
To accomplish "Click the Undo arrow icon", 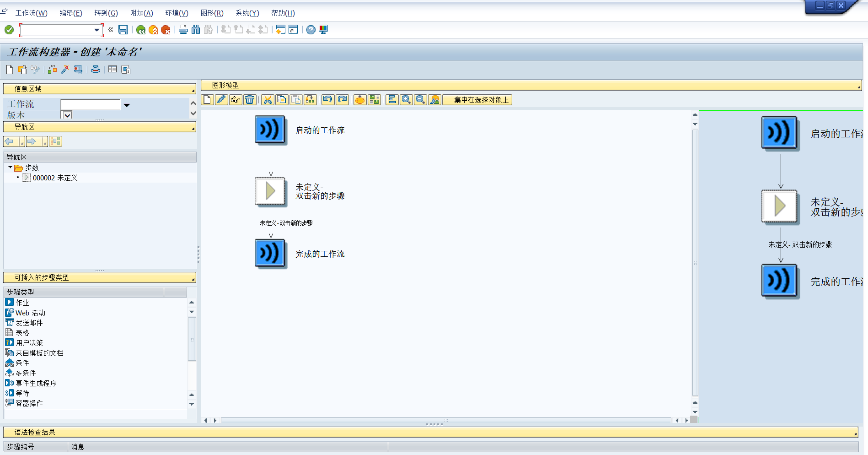I will tap(328, 100).
